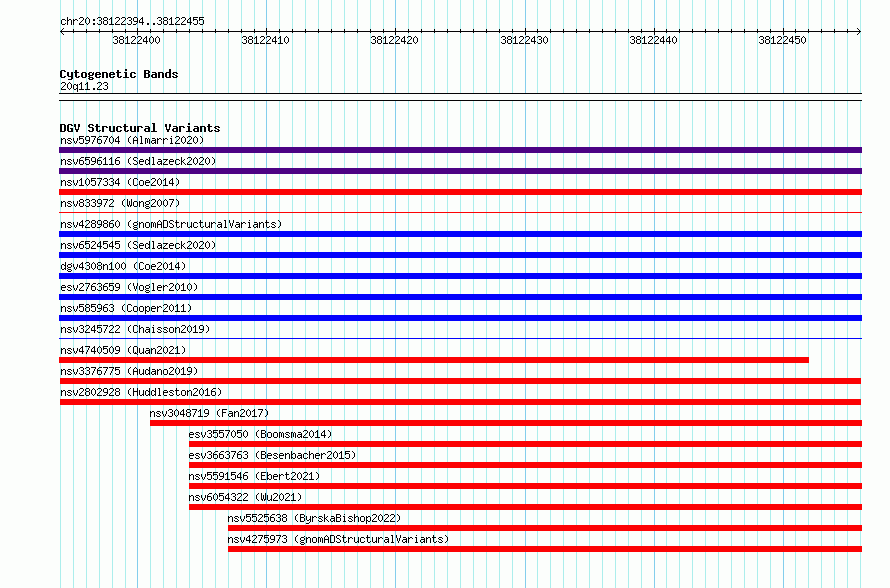Click the red bar under nsv5591546
This screenshot has height=588, width=890.
526,486
